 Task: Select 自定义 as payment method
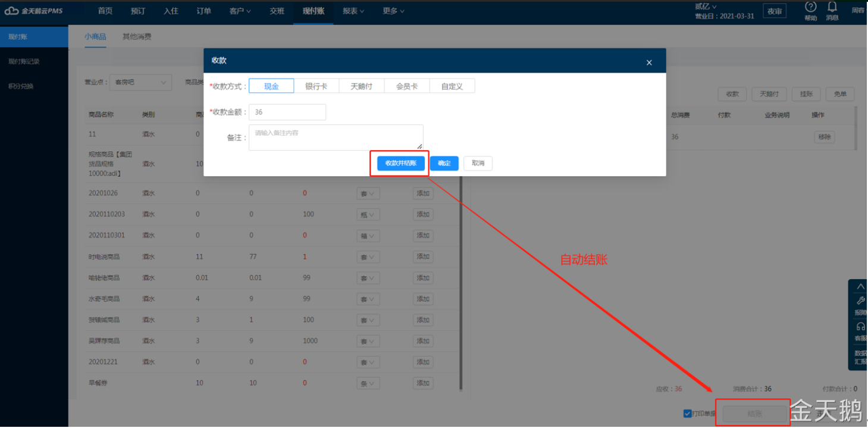click(x=452, y=86)
